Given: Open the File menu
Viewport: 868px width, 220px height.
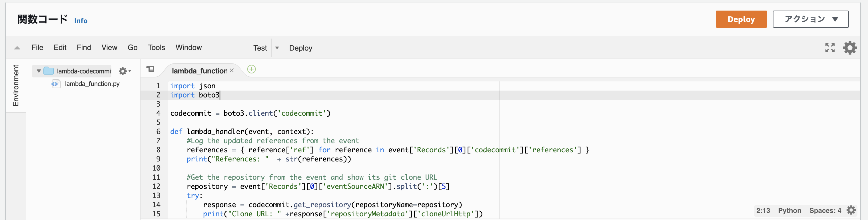Looking at the screenshot, I should (x=37, y=47).
